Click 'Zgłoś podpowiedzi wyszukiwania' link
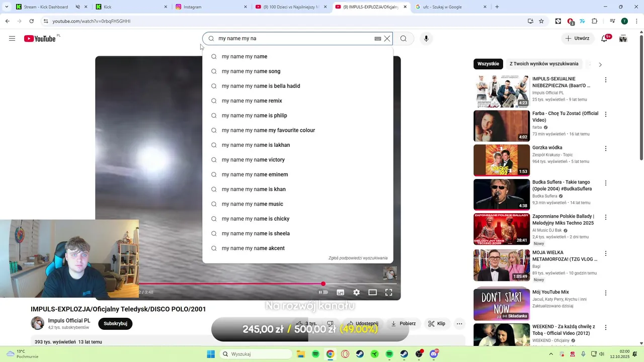This screenshot has height=362, width=644. pos(358,258)
